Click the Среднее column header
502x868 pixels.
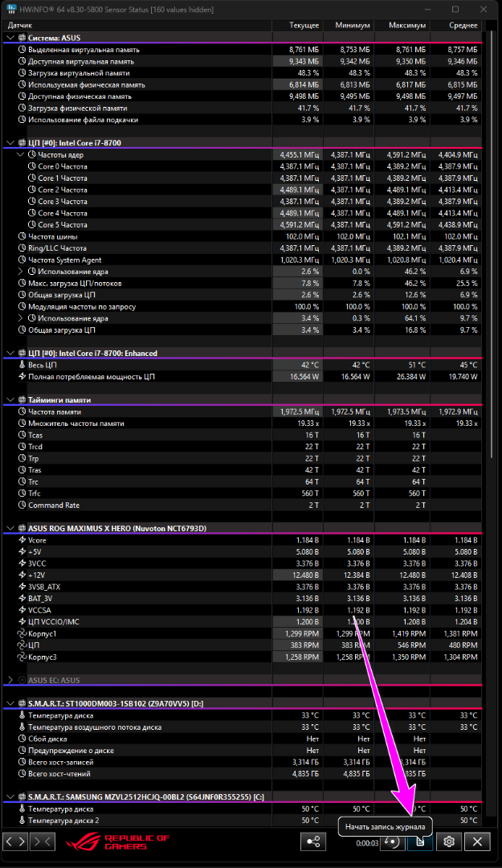coord(455,26)
